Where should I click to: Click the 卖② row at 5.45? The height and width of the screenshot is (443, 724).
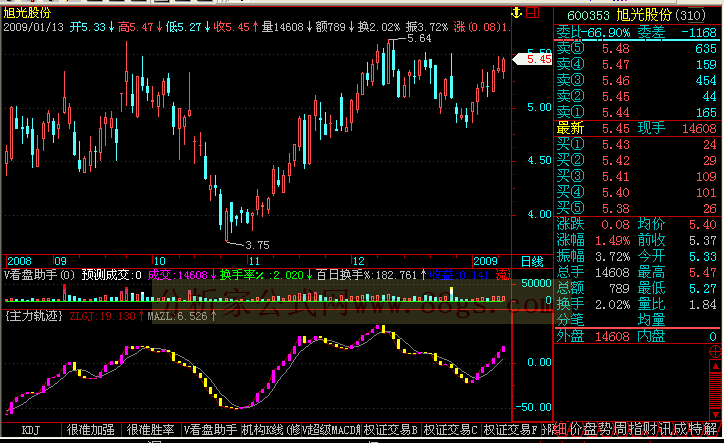636,97
